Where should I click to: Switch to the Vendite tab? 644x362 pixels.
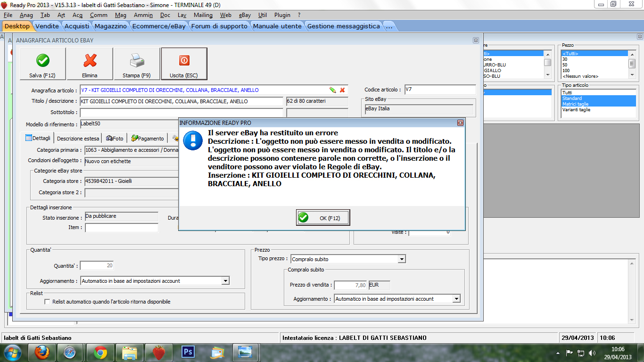pos(47,26)
